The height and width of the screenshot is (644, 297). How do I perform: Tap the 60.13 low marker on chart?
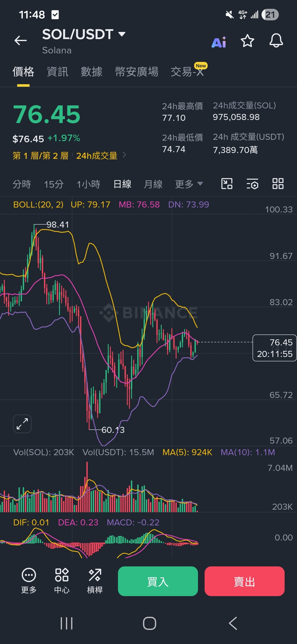[x=113, y=430]
